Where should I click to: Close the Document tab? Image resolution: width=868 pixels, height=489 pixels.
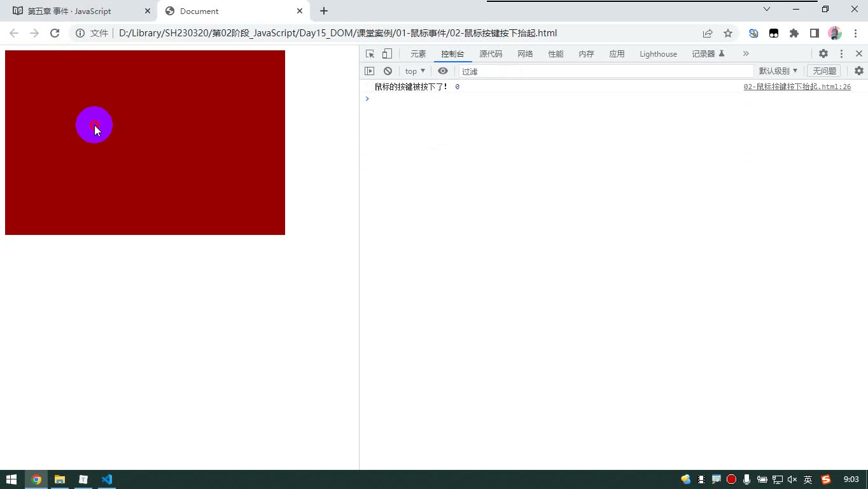(300, 11)
